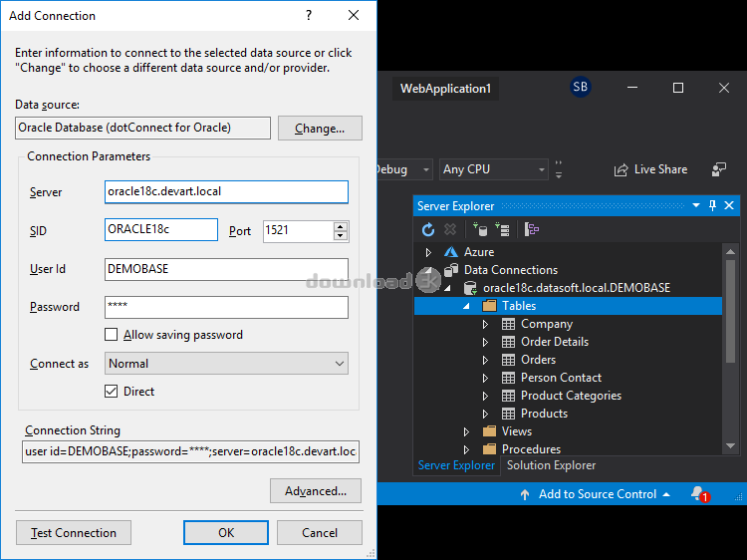This screenshot has height=560, width=747.
Task: Click the Server Explorer scrollbar down arrow
Action: (730, 446)
